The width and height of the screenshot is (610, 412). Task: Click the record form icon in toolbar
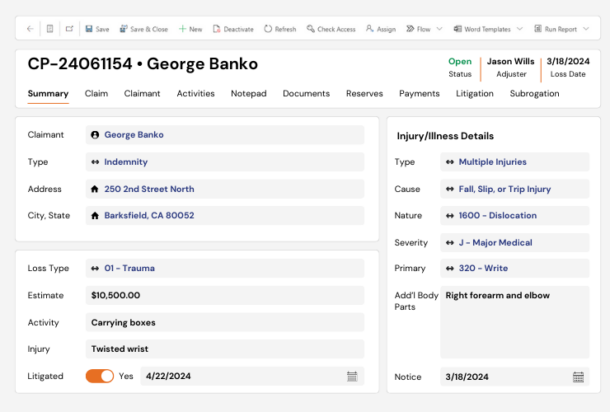50,29
